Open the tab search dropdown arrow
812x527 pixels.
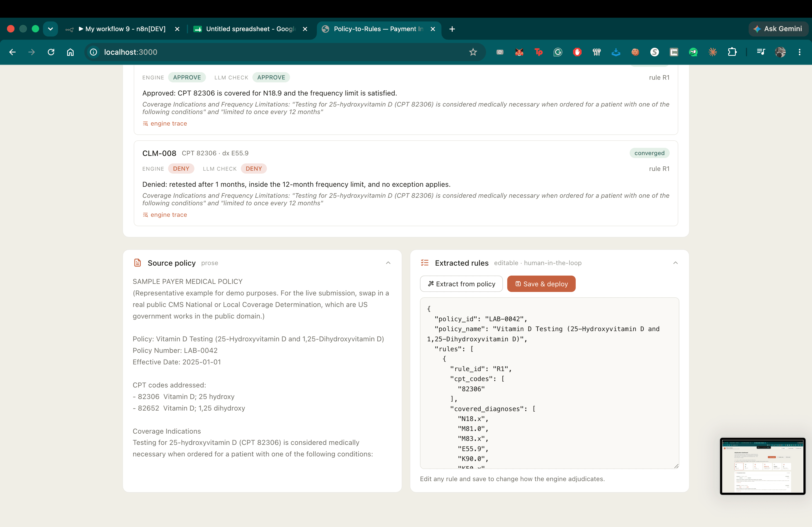pos(50,29)
